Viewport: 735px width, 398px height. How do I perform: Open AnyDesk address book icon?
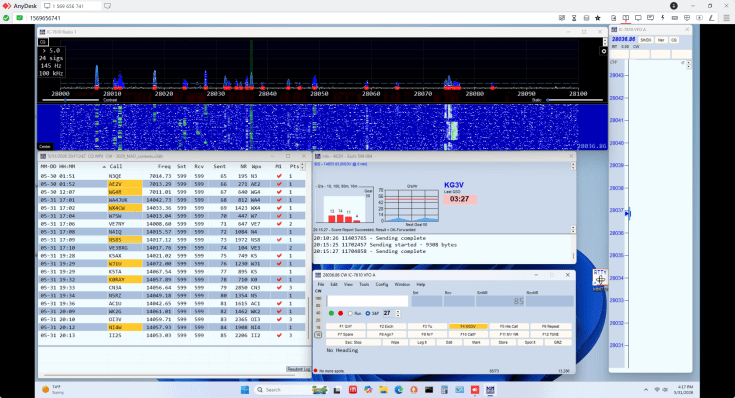tap(586, 18)
